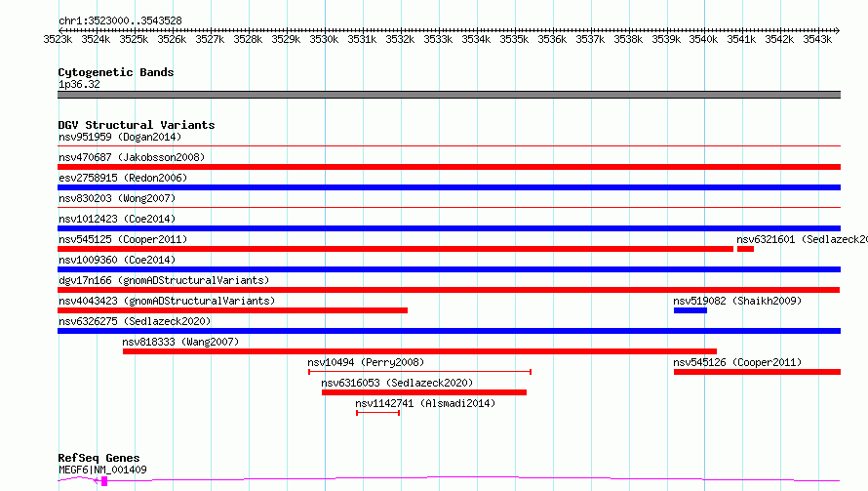Click the gray 1p36.32 cytogenetic band bar
The height and width of the screenshot is (491, 868).
pyautogui.click(x=449, y=95)
